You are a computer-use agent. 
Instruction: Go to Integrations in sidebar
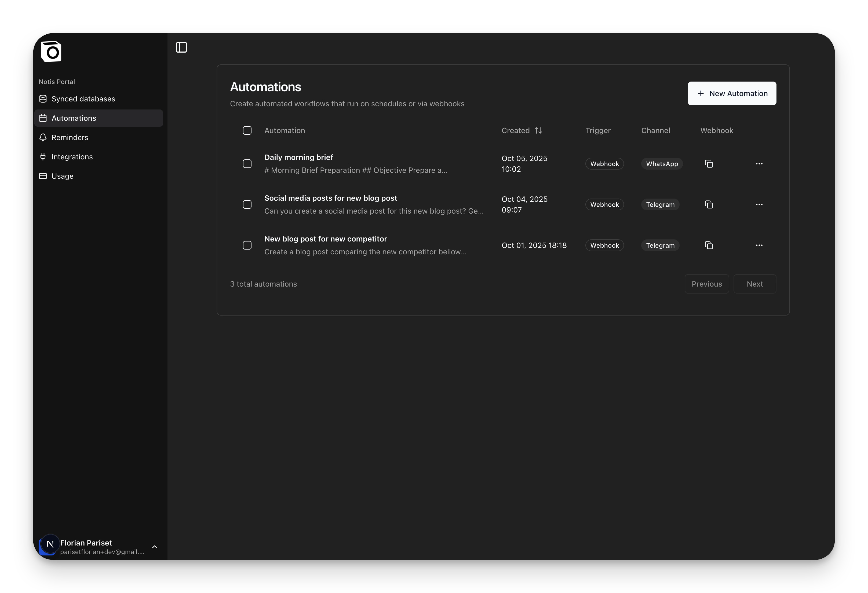72,157
